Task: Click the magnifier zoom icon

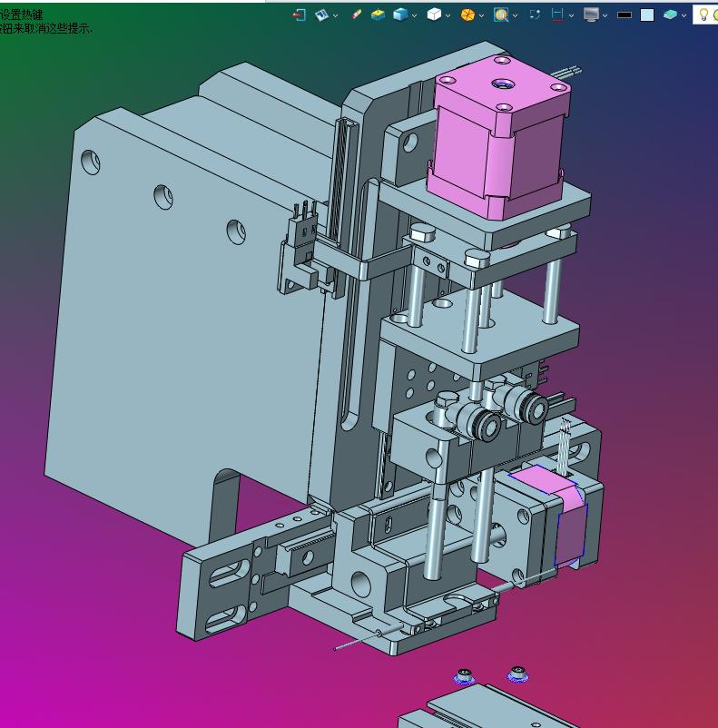Action: [501, 15]
